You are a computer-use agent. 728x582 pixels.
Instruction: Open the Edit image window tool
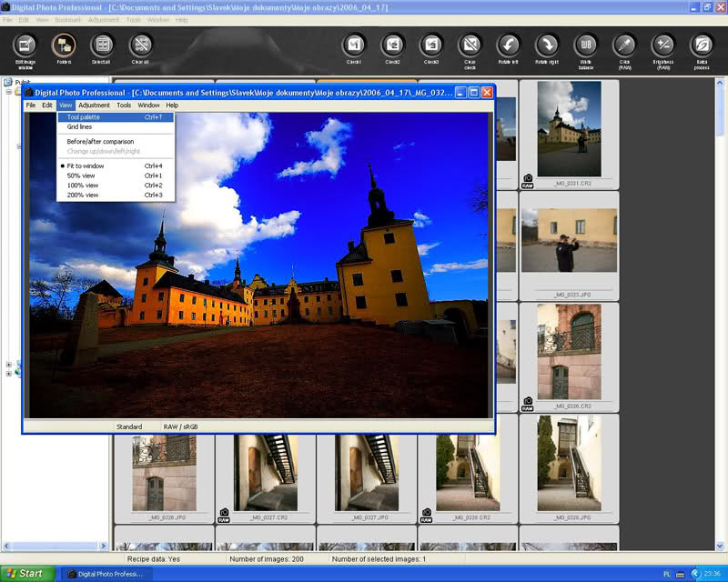pyautogui.click(x=25, y=45)
